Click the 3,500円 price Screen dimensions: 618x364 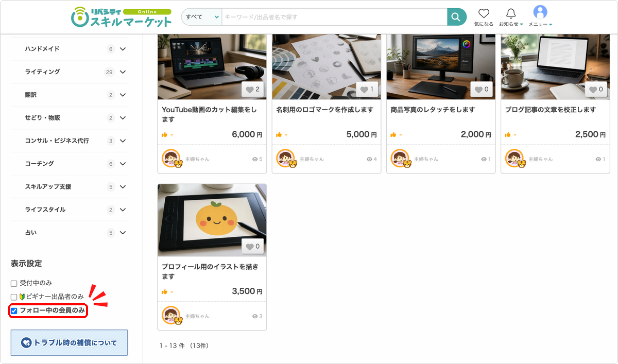(247, 291)
